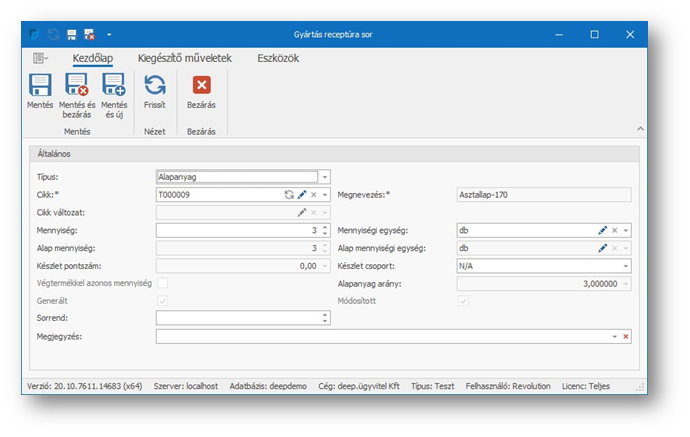Click the Mentés save icon
The image size is (690, 437).
tap(40, 86)
